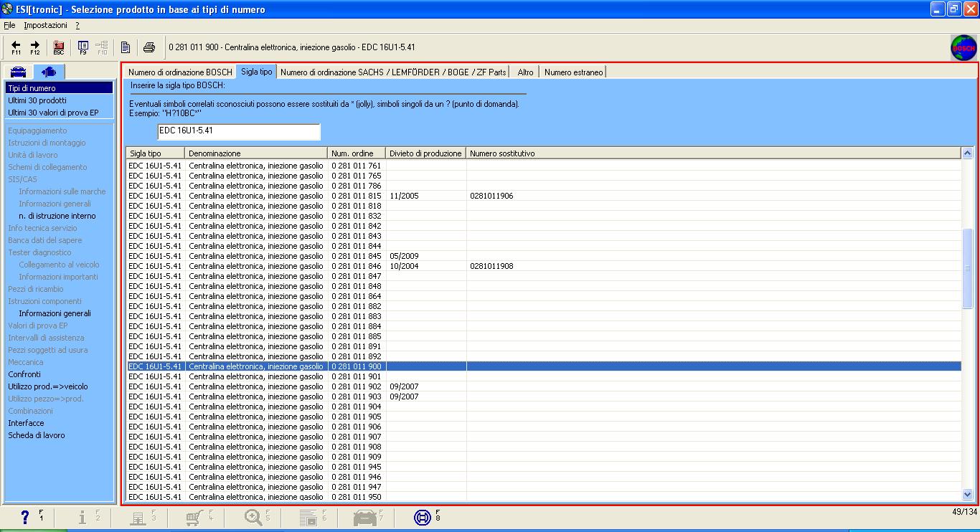Image resolution: width=980 pixels, height=532 pixels.
Task: Open the Numero estraneo tab
Action: point(574,72)
